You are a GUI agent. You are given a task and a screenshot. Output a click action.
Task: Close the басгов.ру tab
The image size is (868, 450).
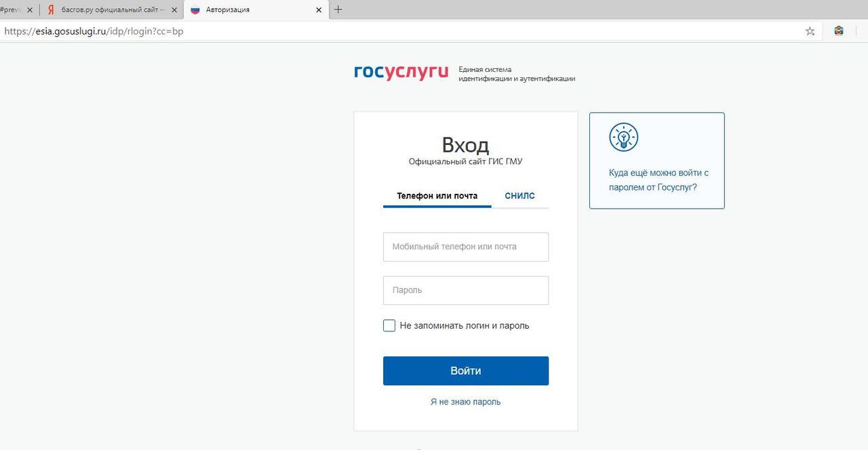tap(174, 10)
